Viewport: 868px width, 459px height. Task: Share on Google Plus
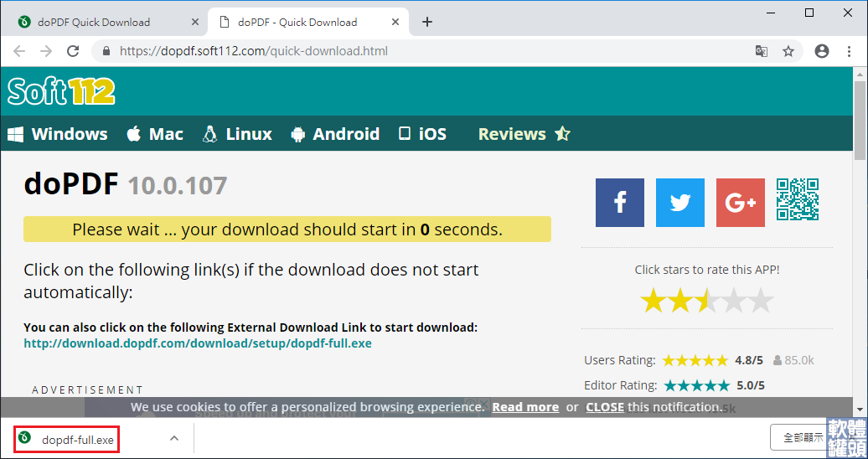tap(740, 203)
